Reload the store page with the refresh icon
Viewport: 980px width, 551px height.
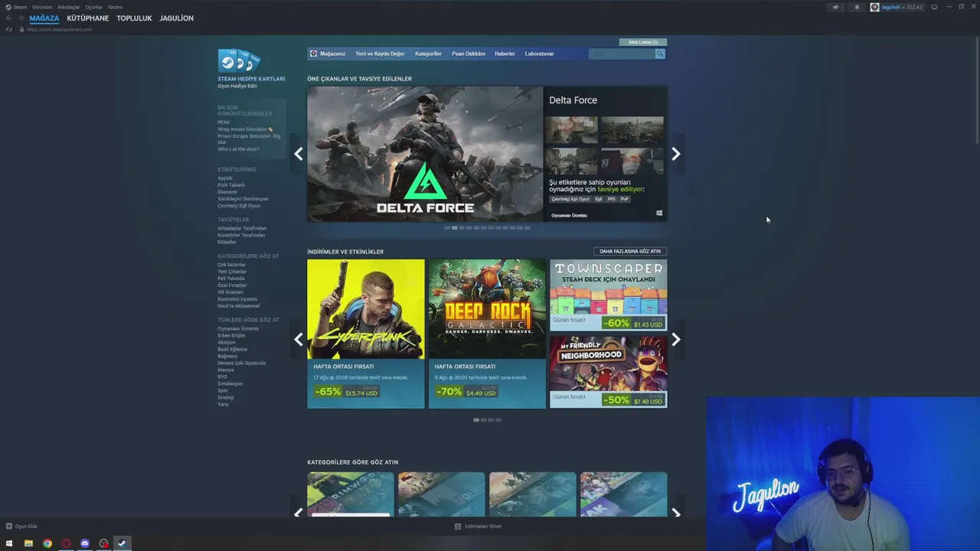(9, 29)
